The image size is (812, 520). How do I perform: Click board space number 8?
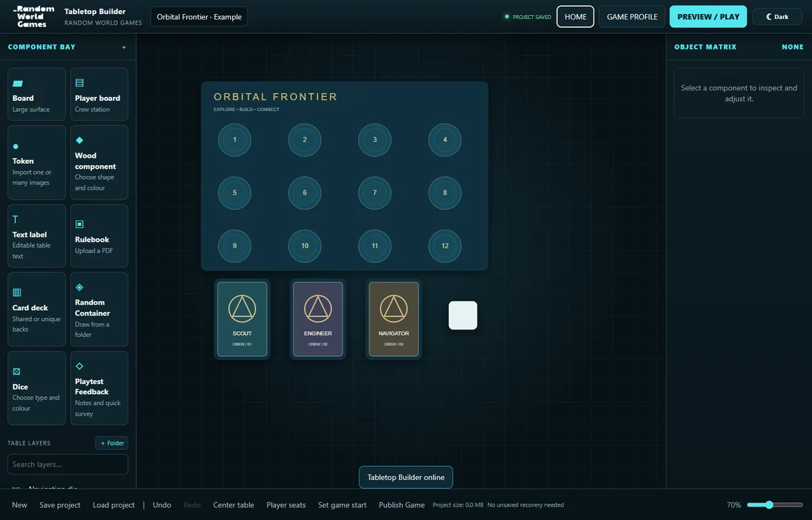click(x=445, y=193)
